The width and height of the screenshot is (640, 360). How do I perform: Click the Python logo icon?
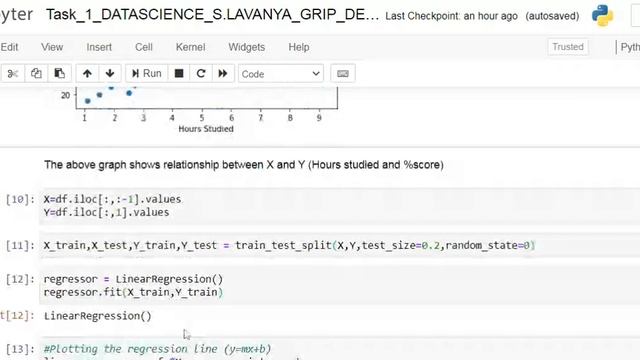pyautogui.click(x=602, y=16)
